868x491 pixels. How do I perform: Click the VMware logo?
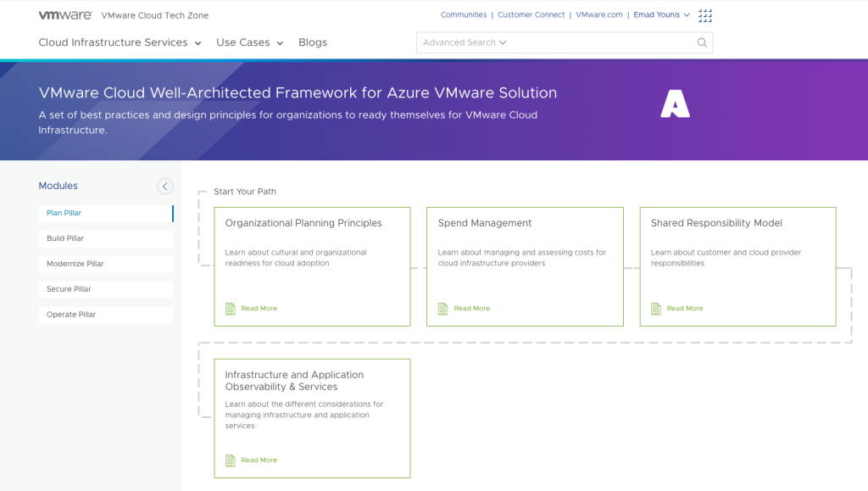(65, 15)
